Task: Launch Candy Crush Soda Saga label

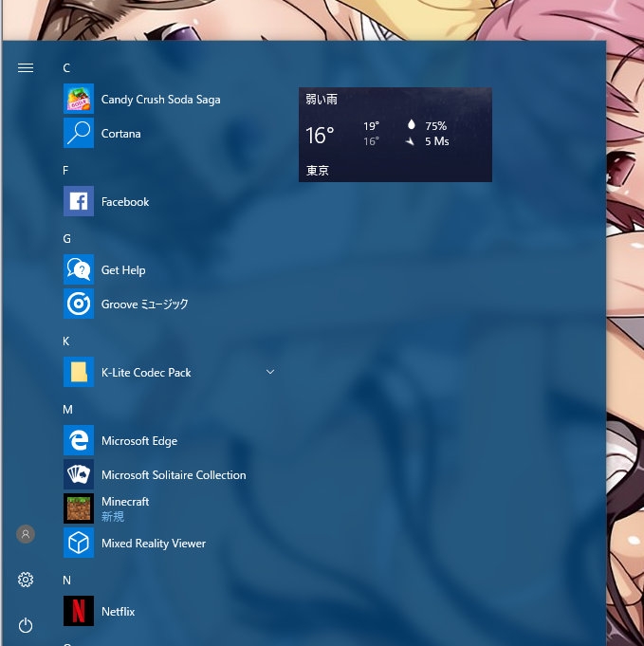Action: 160,100
